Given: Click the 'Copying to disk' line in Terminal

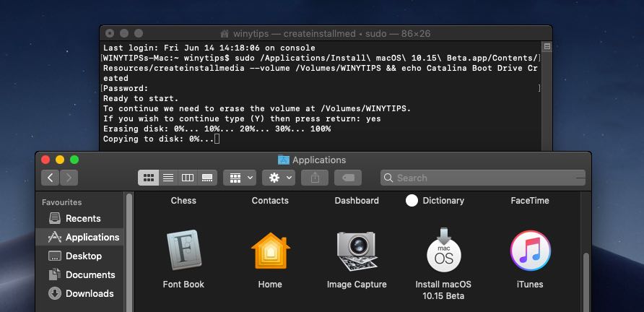Looking at the screenshot, I should (x=161, y=139).
